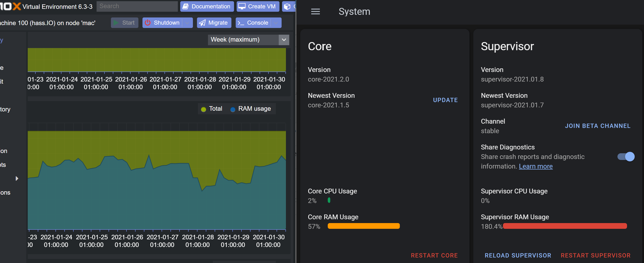
Task: Click the cube container icon button
Action: pos(287,6)
